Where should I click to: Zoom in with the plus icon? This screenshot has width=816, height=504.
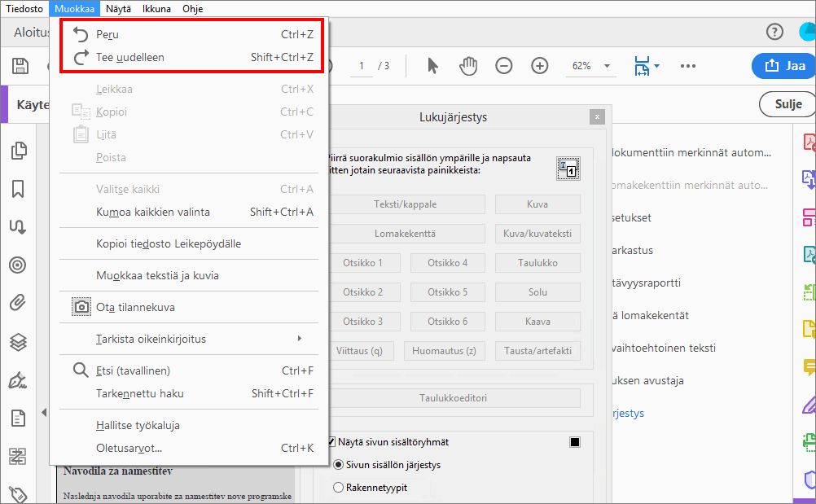click(x=540, y=66)
